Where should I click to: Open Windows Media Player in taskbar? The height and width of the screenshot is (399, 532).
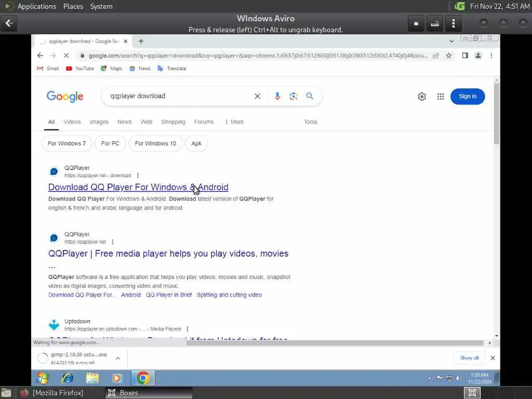117,378
